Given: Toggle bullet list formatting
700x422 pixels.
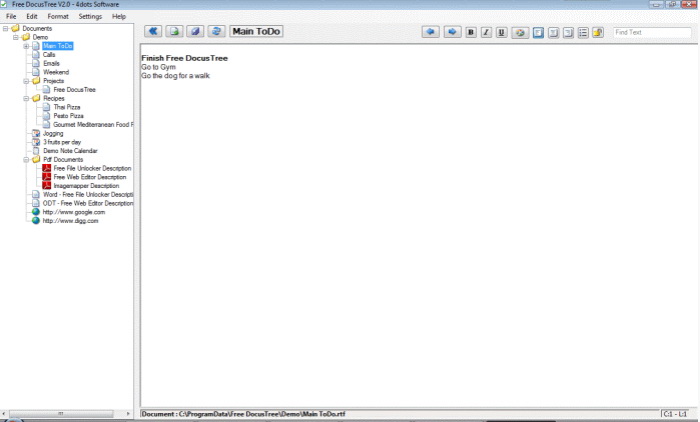Looking at the screenshot, I should coord(583,33).
